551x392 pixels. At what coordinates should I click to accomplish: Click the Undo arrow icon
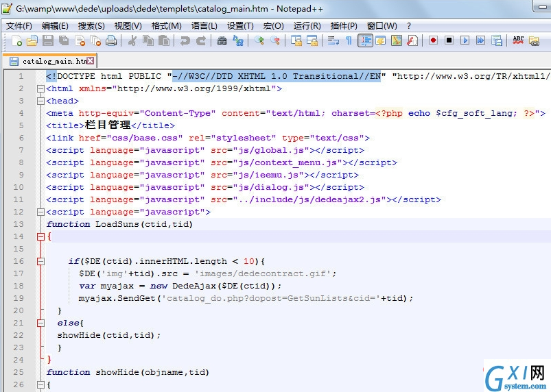pyautogui.click(x=185, y=40)
